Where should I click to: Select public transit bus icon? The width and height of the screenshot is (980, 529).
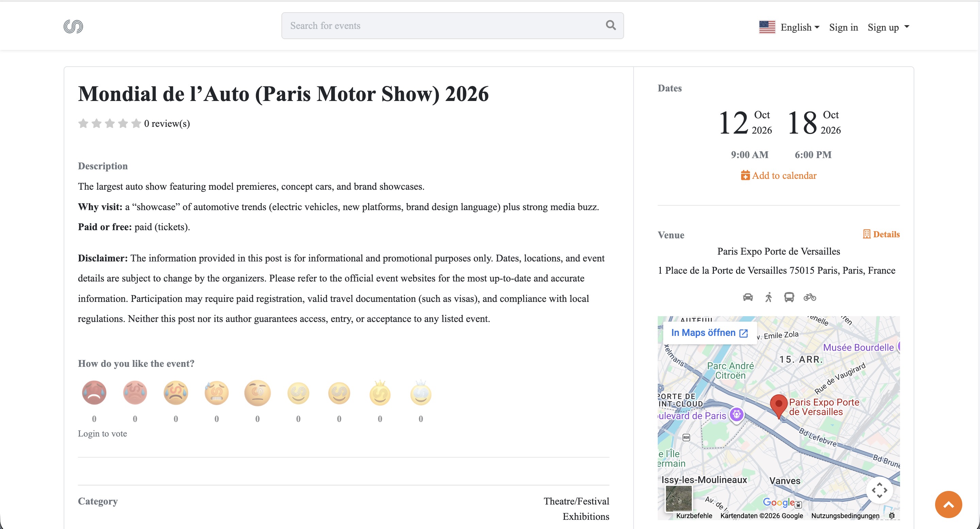tap(789, 297)
